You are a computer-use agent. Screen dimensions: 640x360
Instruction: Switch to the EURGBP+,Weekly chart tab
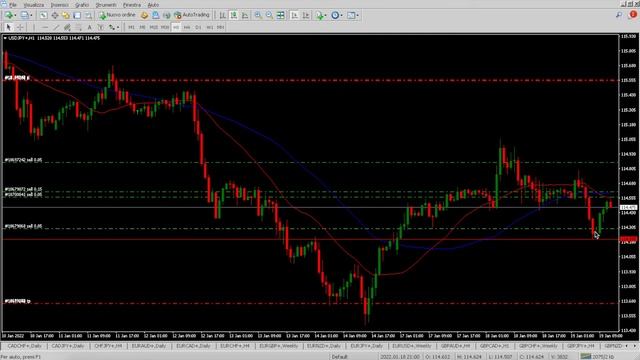(279, 346)
